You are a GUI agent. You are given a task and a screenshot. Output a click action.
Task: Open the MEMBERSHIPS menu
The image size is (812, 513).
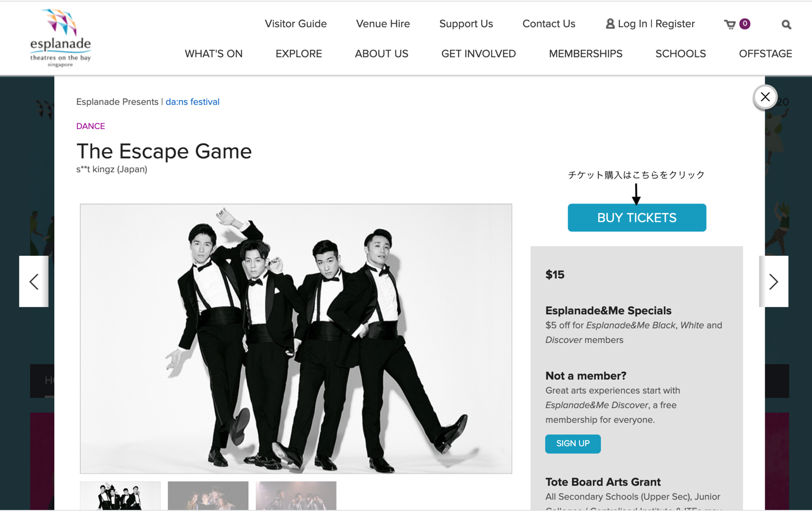point(586,54)
